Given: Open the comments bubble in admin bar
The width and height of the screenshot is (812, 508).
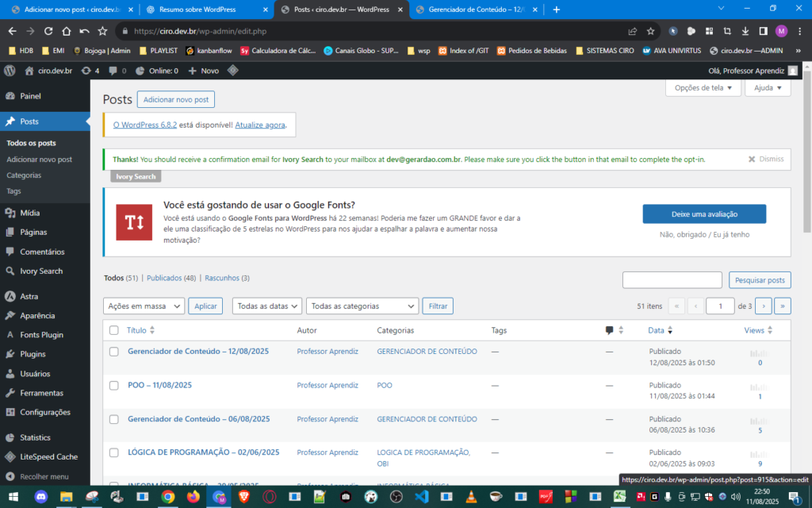Looking at the screenshot, I should (117, 71).
